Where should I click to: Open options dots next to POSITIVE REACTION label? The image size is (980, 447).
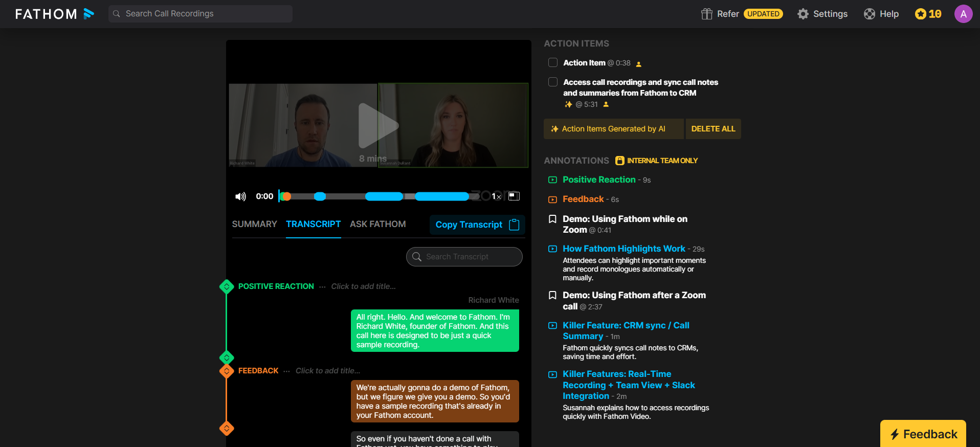pyautogui.click(x=322, y=287)
